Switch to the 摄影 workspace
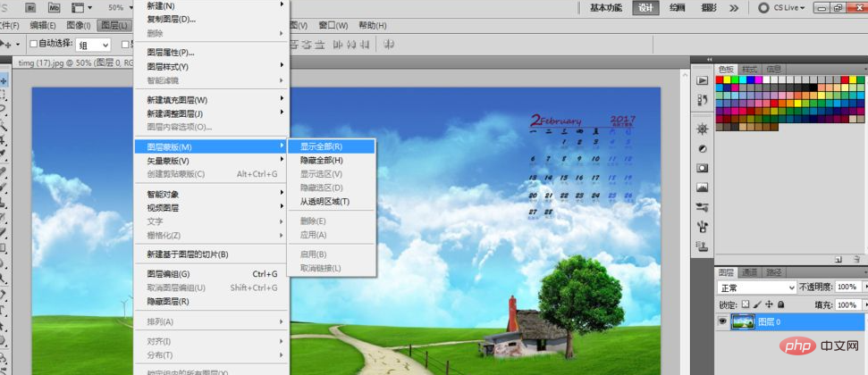Viewport: 868px width, 375px height. pyautogui.click(x=708, y=8)
